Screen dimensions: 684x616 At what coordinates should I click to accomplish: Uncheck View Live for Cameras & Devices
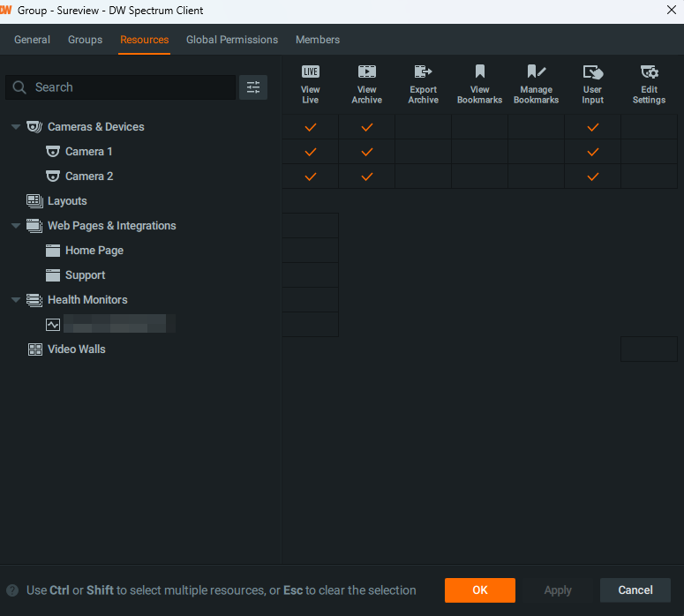click(310, 127)
